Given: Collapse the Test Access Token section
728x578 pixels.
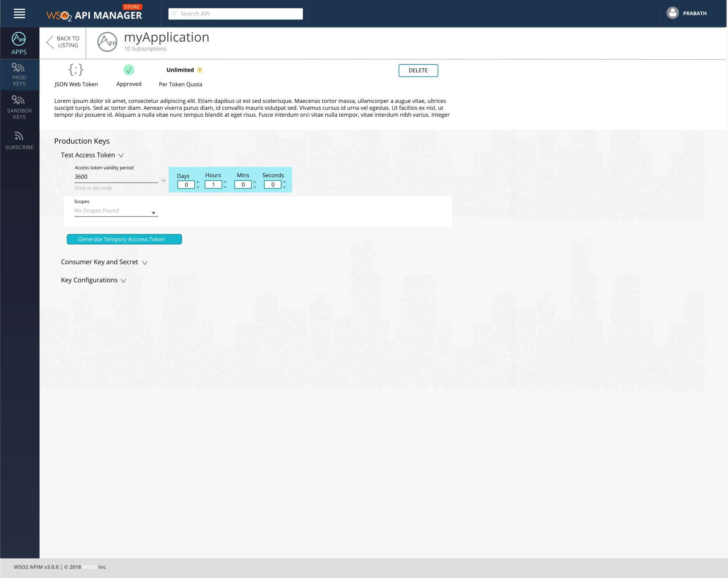Looking at the screenshot, I should point(121,155).
